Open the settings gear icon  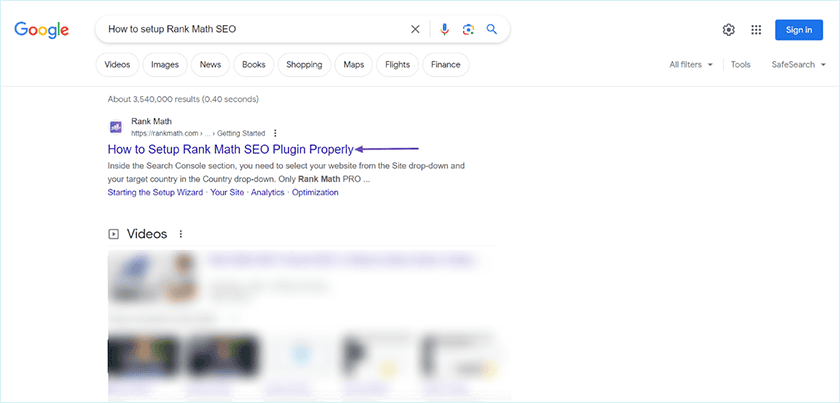click(729, 30)
